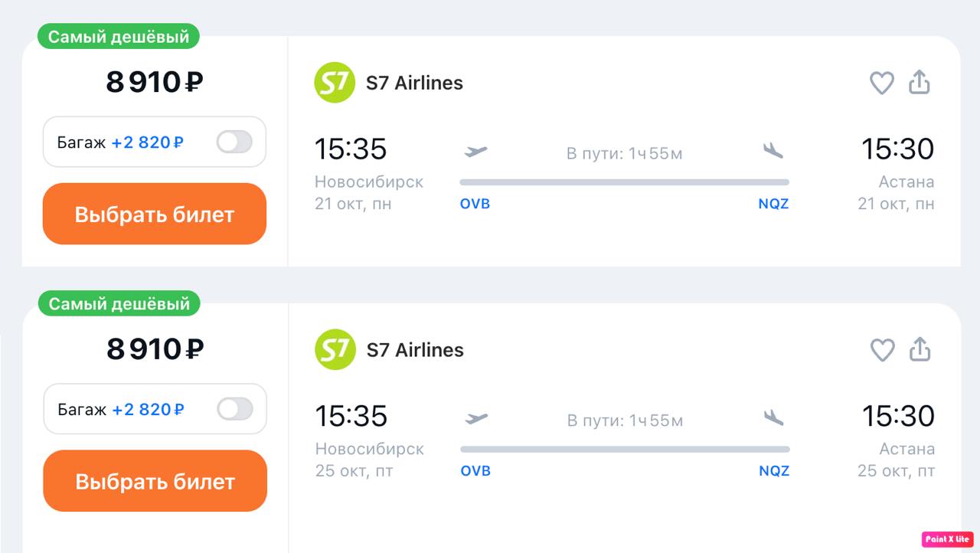
Task: Click "Самый дешёвый" badge on second ticket
Action: click(119, 304)
